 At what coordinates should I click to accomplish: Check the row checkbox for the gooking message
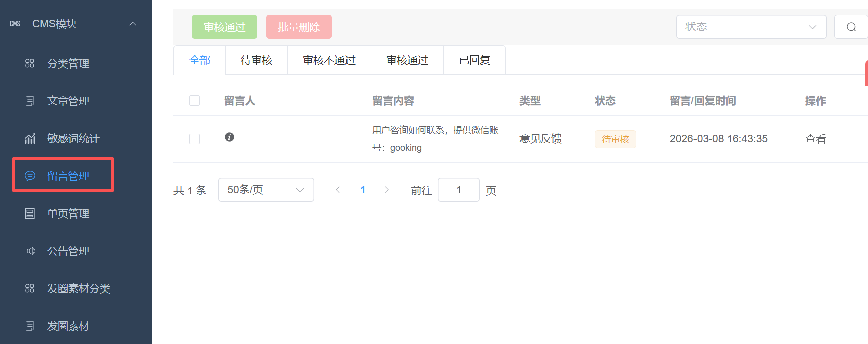[194, 139]
